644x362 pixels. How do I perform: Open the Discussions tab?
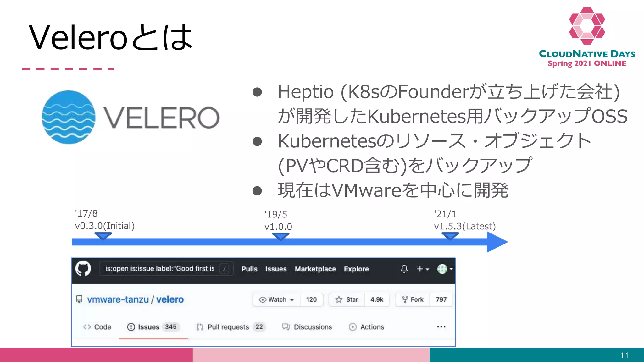(307, 327)
